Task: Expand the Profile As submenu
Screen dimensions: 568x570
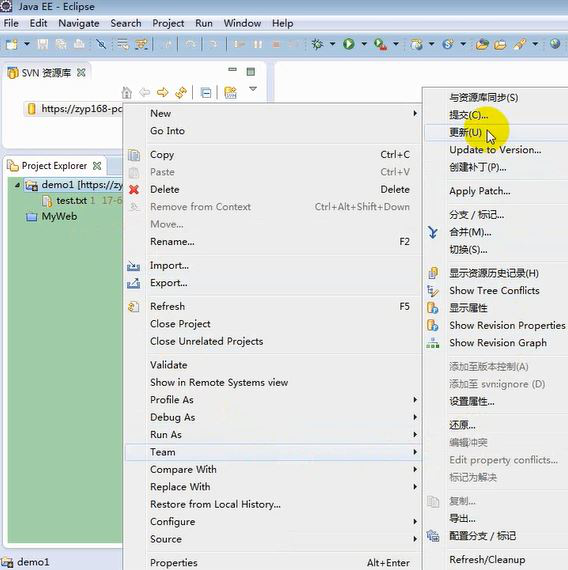Action: [x=415, y=400]
